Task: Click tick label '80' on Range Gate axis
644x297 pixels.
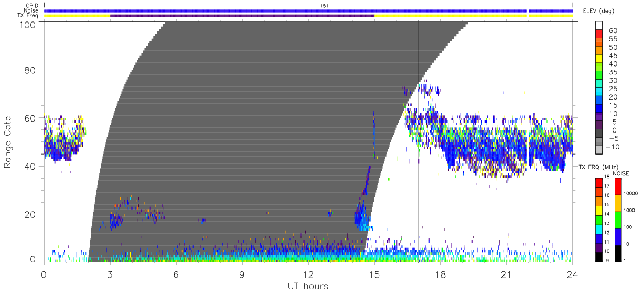Action: 30,70
